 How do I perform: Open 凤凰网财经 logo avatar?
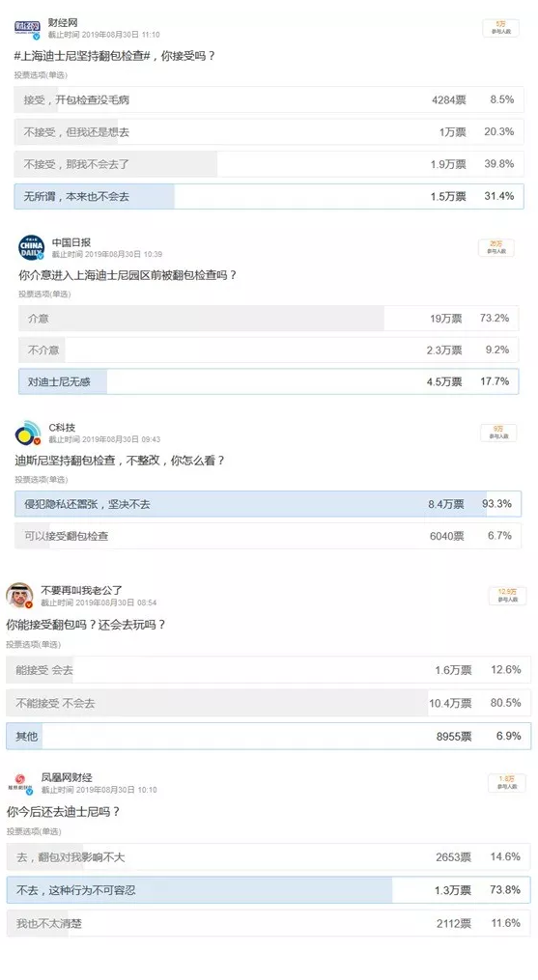coord(20,782)
